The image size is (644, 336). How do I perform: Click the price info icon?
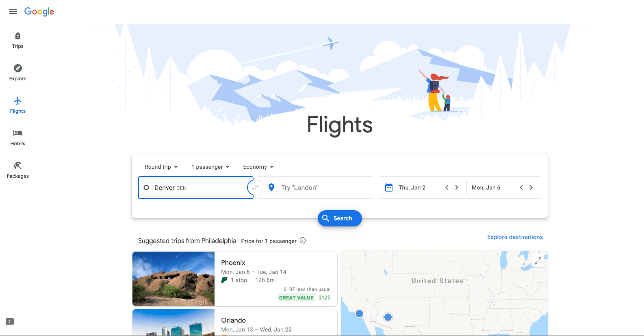(x=303, y=240)
